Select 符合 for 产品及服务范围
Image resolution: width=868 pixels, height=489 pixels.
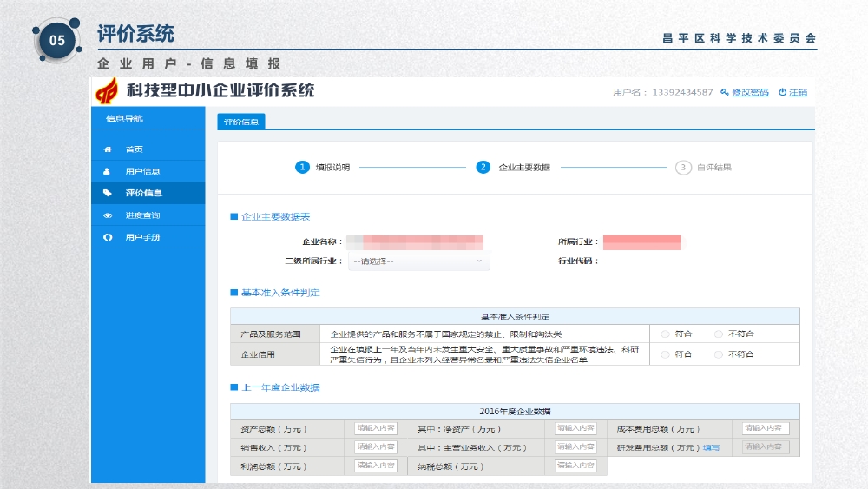665,334
